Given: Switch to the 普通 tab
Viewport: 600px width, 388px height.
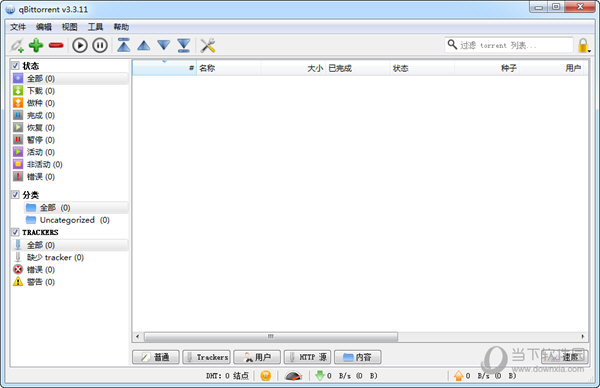Looking at the screenshot, I should pos(156,357).
